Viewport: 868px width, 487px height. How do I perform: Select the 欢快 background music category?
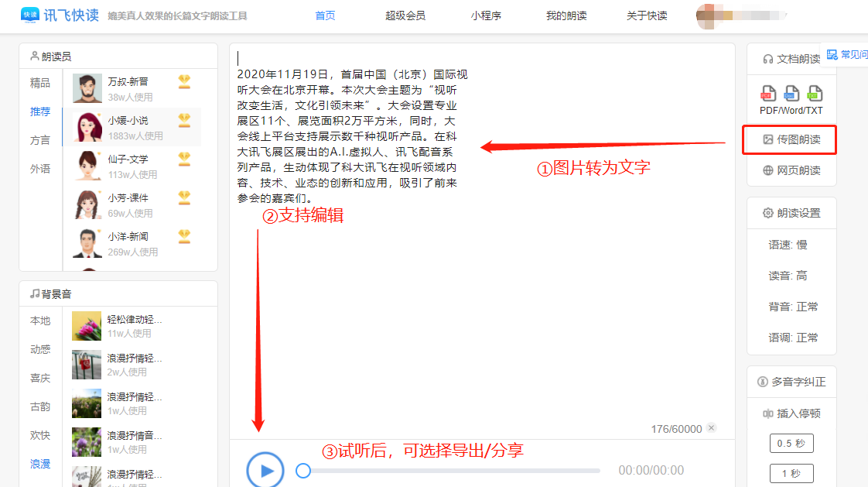click(x=40, y=435)
